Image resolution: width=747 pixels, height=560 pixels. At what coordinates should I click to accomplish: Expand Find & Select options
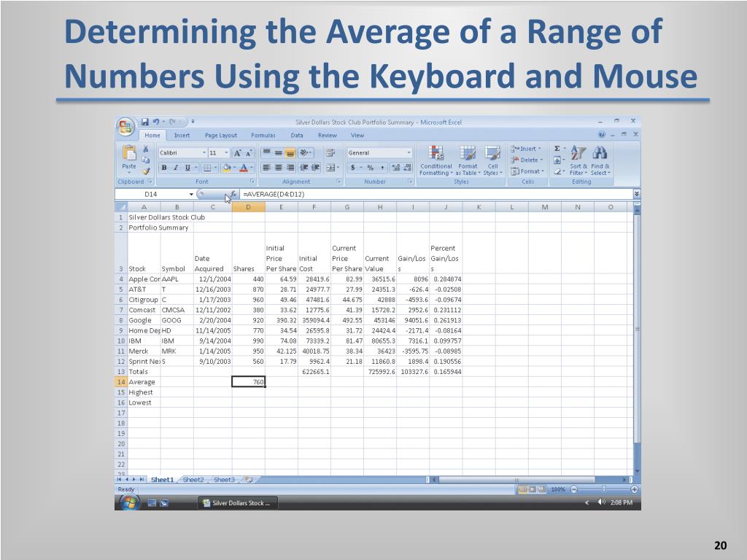tap(600, 160)
